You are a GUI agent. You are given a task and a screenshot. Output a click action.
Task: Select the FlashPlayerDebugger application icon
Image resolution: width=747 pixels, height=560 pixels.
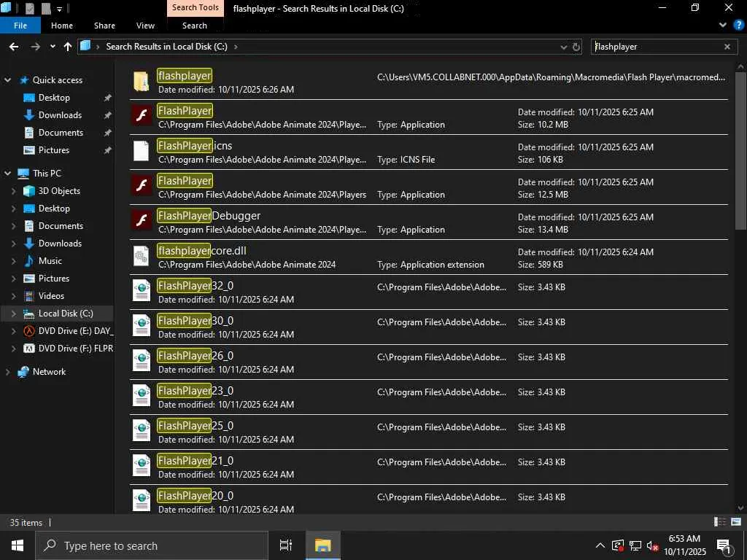click(142, 221)
